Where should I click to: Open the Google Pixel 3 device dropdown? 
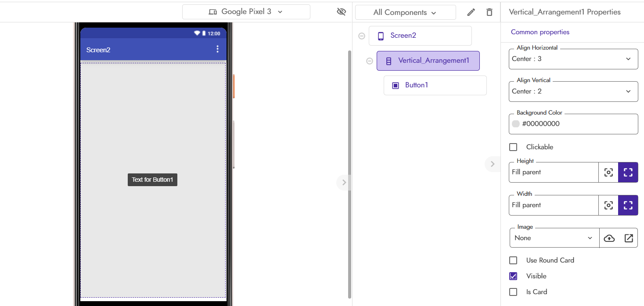click(246, 12)
